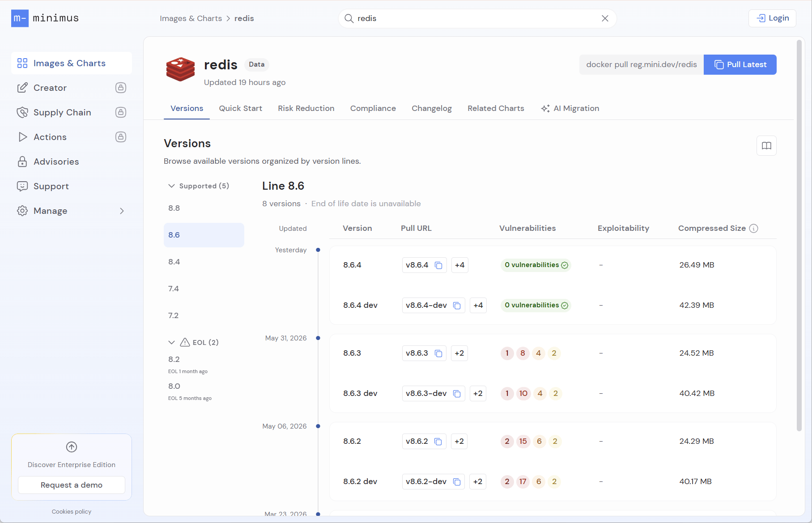Screen dimensions: 812x523
Task: Click the Login button
Action: tap(773, 18)
